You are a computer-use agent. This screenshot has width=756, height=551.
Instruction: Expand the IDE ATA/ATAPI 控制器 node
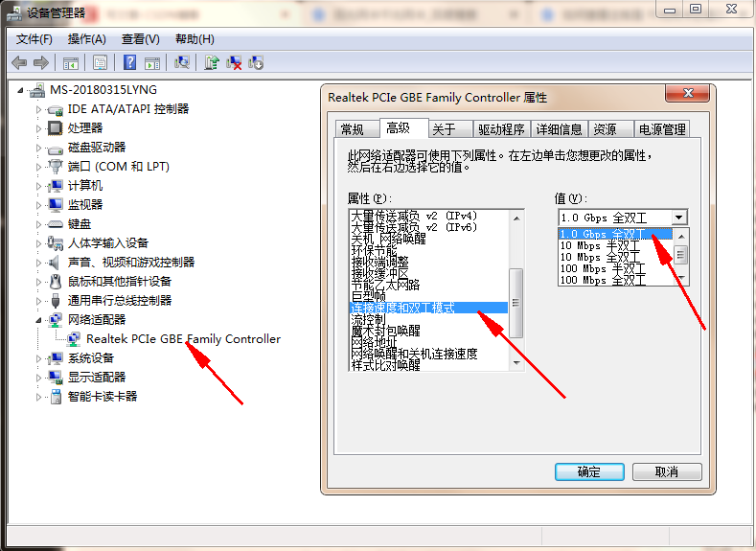pos(38,109)
